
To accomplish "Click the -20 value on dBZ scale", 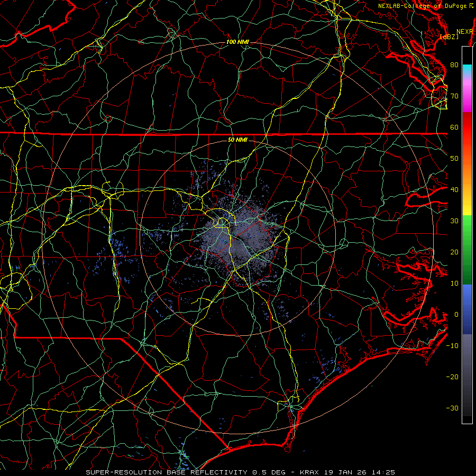I will [452, 377].
